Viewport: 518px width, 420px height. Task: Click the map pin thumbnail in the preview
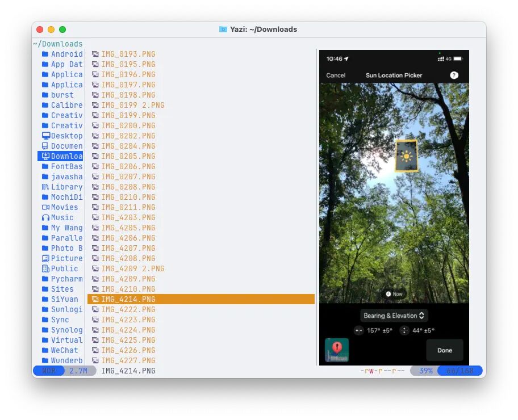tap(337, 350)
